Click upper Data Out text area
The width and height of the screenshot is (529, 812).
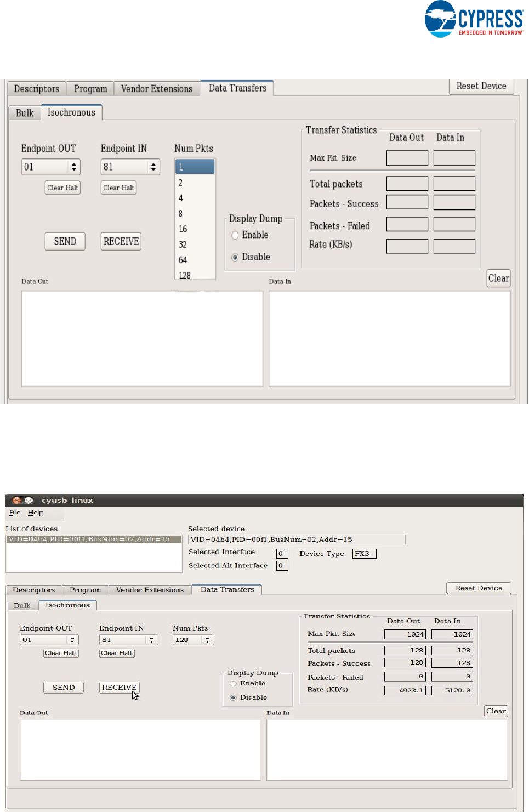pos(142,339)
